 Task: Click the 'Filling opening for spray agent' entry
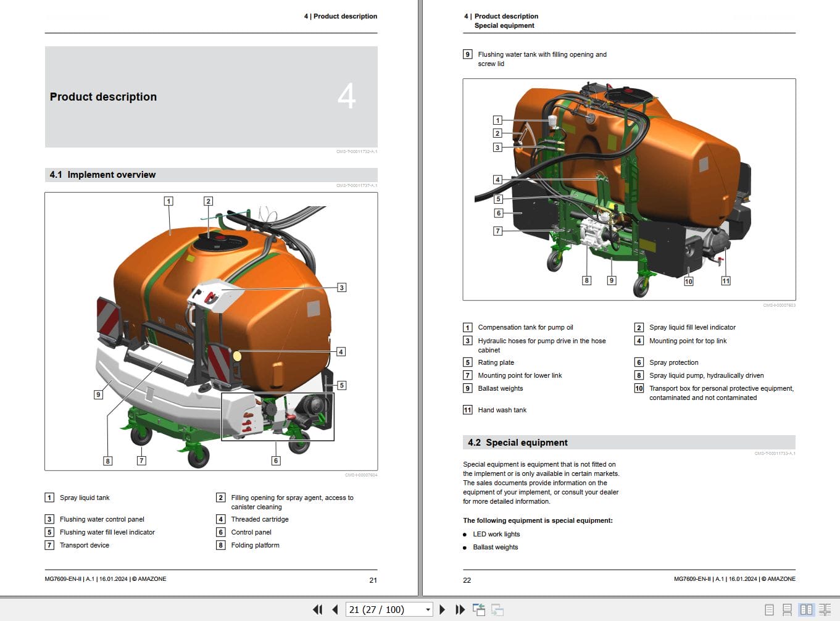coord(292,502)
